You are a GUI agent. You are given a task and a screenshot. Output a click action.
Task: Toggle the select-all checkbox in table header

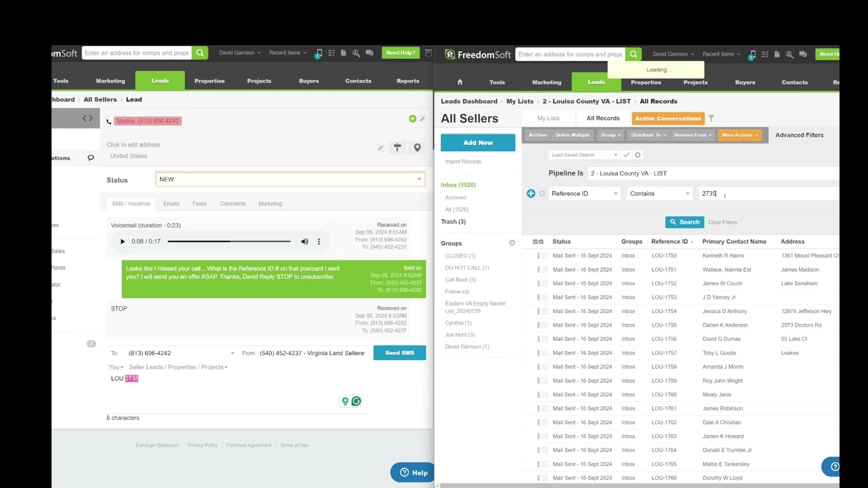coord(538,242)
